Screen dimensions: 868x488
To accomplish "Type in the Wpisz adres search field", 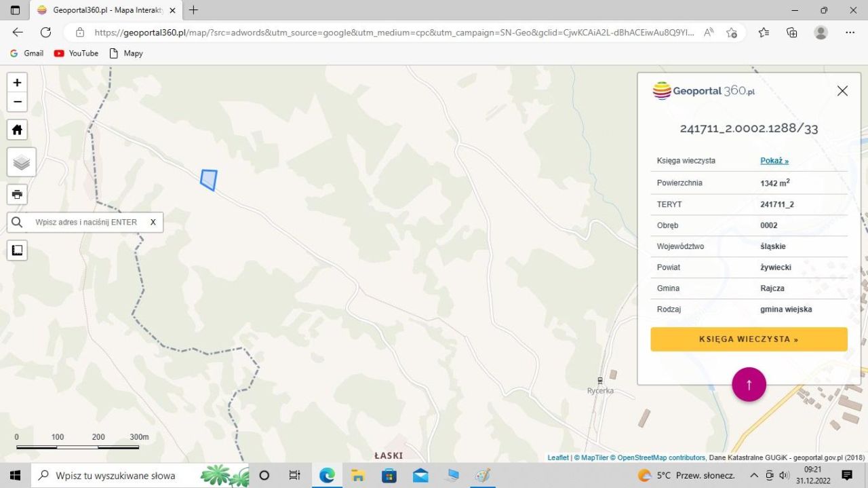I will (x=86, y=222).
